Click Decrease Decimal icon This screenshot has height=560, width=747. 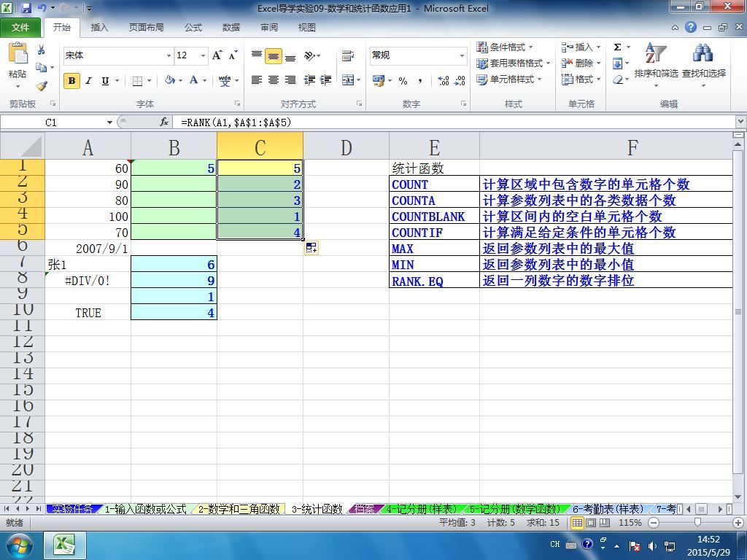click(460, 81)
